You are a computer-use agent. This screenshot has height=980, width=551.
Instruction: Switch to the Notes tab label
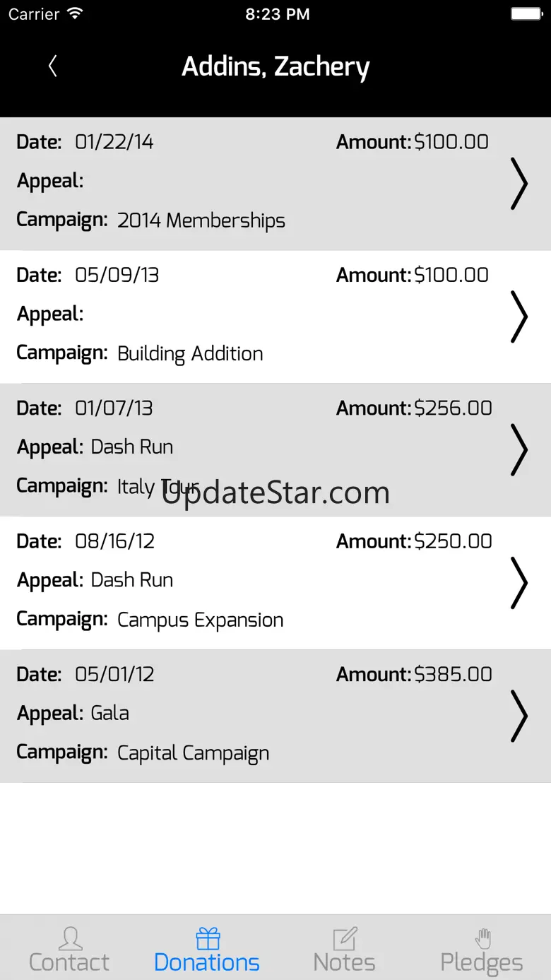point(345,962)
